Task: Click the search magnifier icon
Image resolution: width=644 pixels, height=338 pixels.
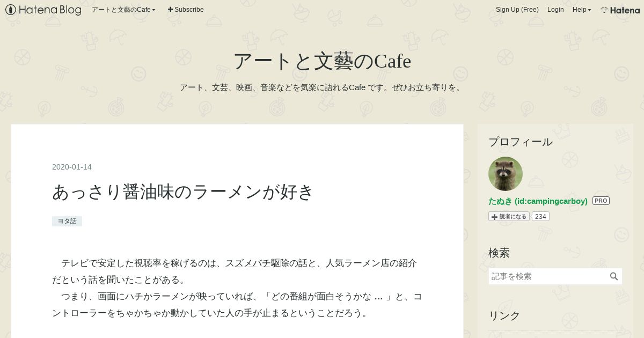Action: click(x=614, y=276)
